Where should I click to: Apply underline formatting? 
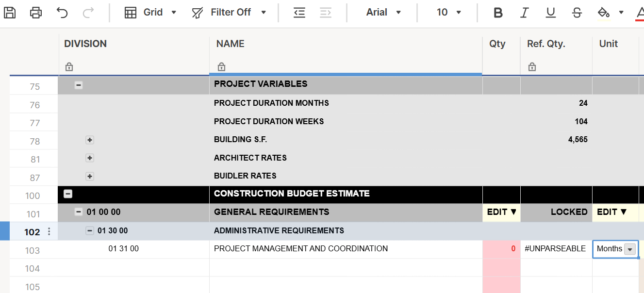[x=550, y=12]
